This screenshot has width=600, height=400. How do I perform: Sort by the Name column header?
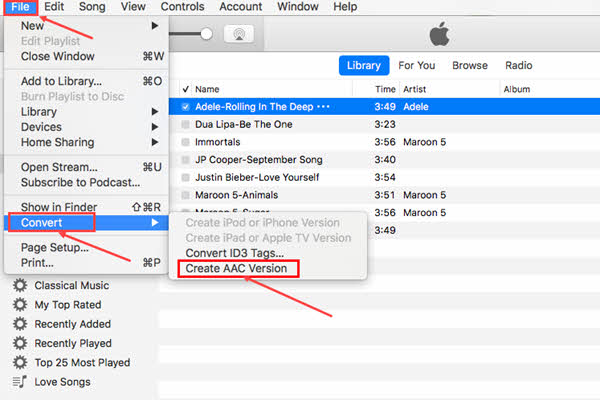pyautogui.click(x=207, y=89)
